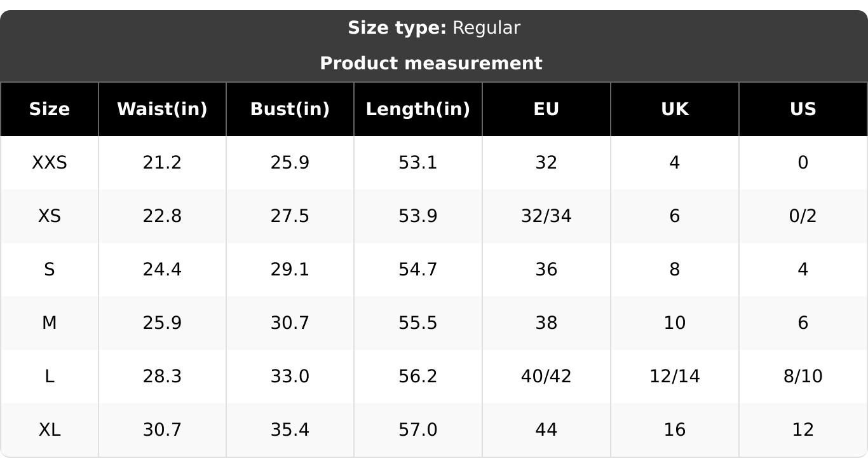
Task: Click the 25.9 waist value for M
Action: tap(162, 323)
